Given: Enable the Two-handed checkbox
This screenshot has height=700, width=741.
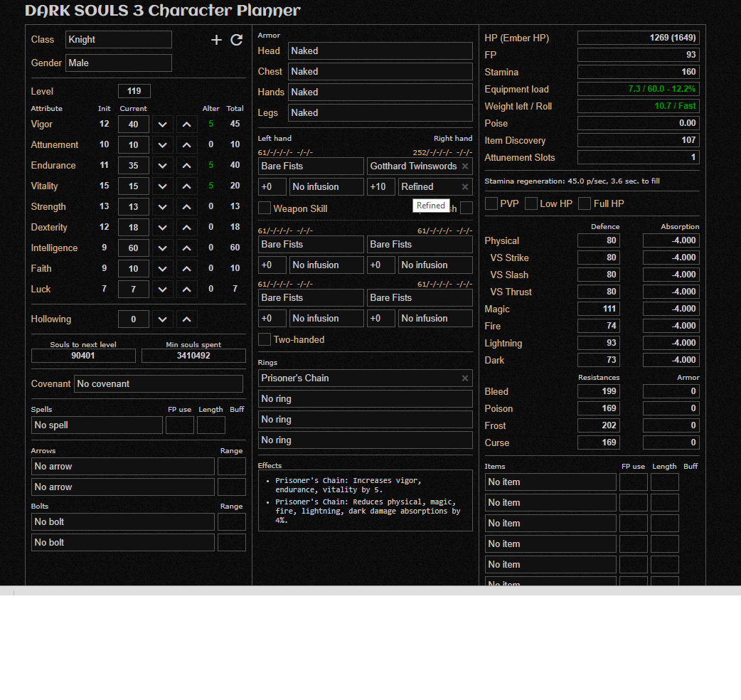Looking at the screenshot, I should [x=265, y=339].
